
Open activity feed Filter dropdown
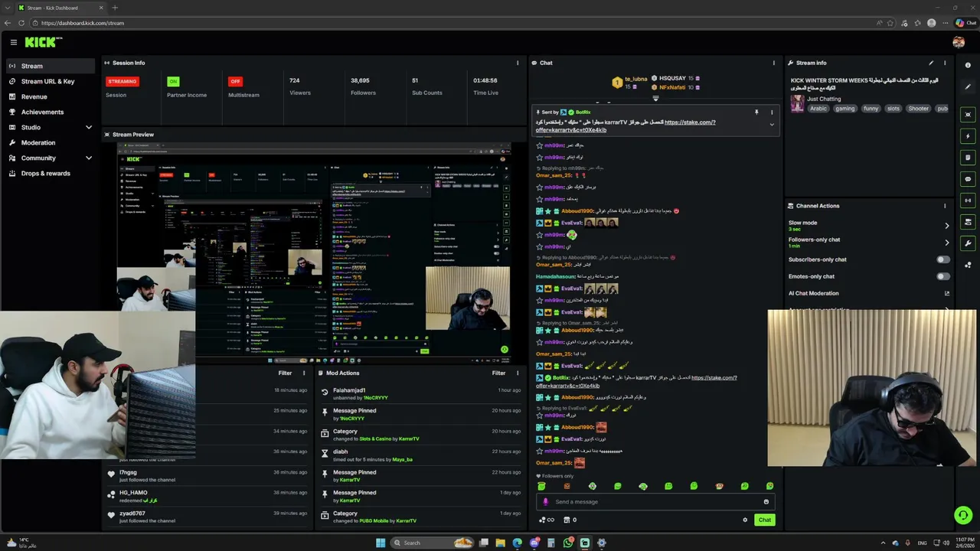285,373
